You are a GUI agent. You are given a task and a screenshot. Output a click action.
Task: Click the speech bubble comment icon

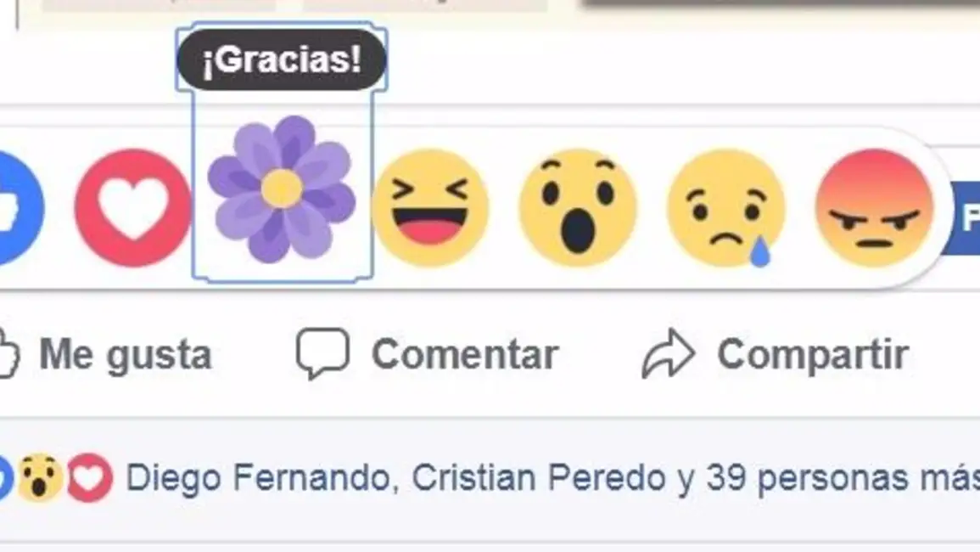click(322, 353)
